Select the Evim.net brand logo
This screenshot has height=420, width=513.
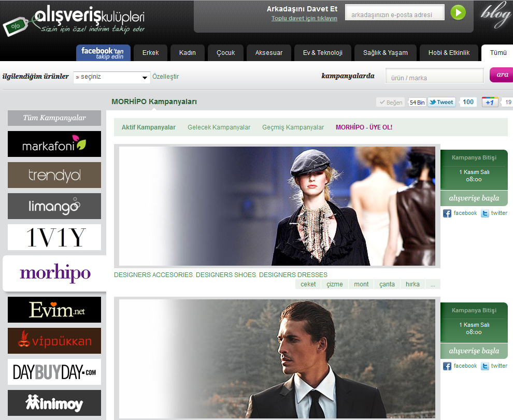click(54, 310)
